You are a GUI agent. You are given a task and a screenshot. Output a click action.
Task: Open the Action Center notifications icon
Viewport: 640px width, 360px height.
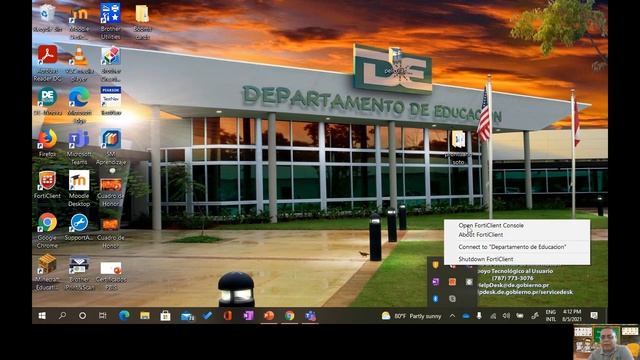[594, 316]
